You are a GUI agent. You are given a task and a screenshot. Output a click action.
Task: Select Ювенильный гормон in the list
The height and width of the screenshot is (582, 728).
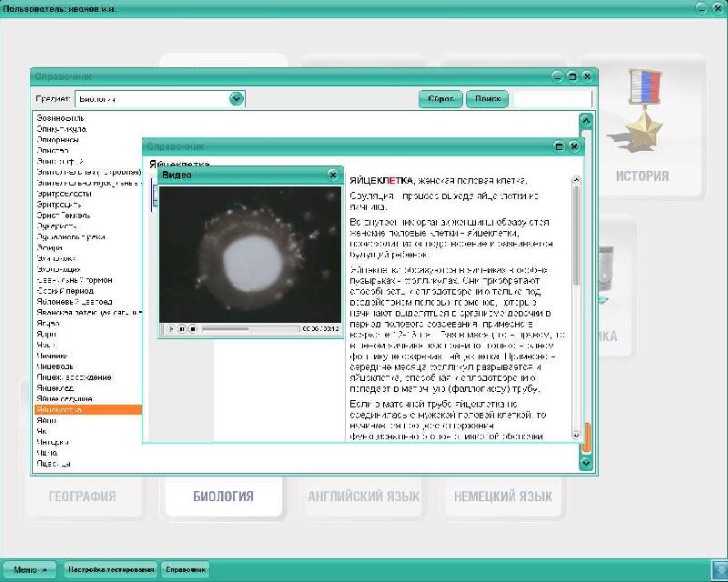tap(75, 280)
